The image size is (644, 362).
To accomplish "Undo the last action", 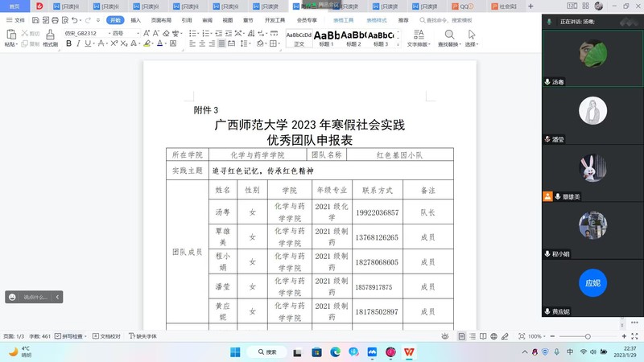I will coord(74,20).
